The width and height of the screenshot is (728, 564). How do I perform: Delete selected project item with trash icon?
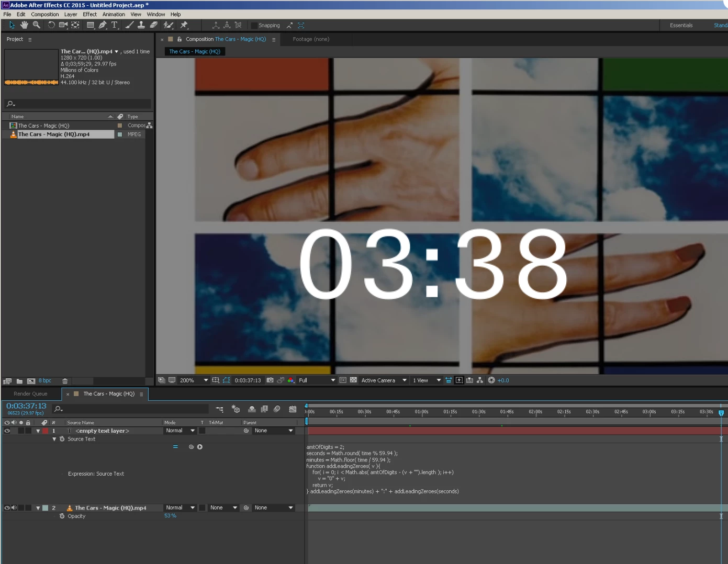point(65,381)
